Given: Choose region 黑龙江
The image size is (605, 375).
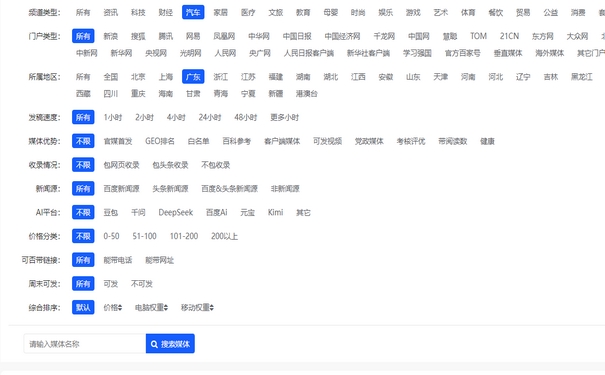Looking at the screenshot, I should click(x=582, y=77).
